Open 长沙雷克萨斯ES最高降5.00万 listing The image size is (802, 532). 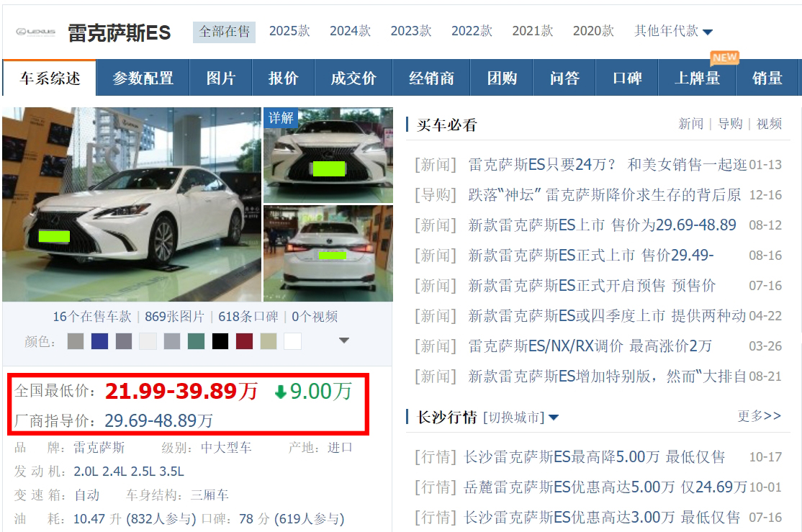595,457
